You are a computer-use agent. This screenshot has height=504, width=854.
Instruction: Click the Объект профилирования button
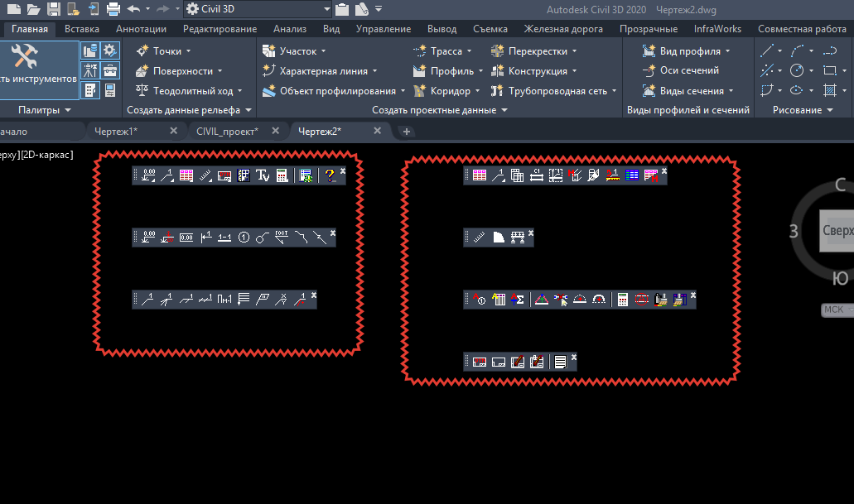[329, 91]
